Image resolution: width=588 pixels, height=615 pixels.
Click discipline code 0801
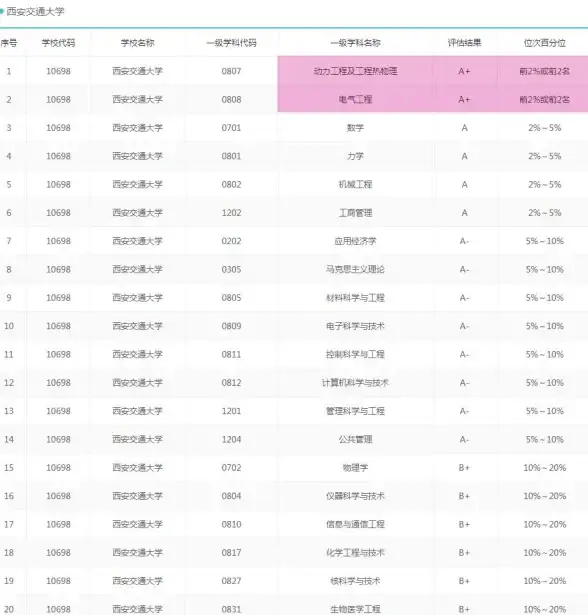point(231,156)
